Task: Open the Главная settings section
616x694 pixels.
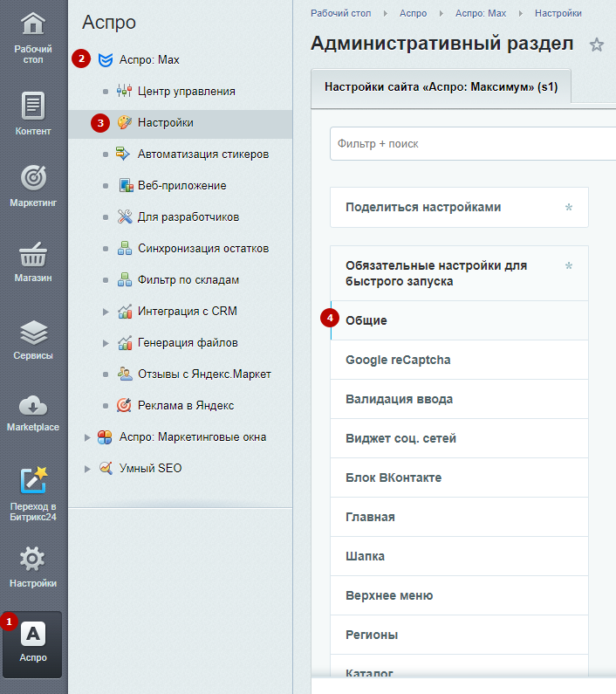Action: [x=459, y=517]
